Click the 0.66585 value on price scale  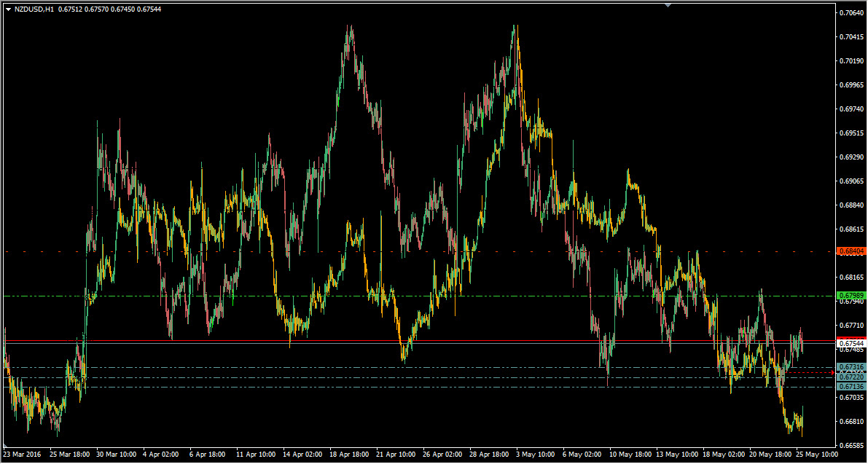click(851, 445)
